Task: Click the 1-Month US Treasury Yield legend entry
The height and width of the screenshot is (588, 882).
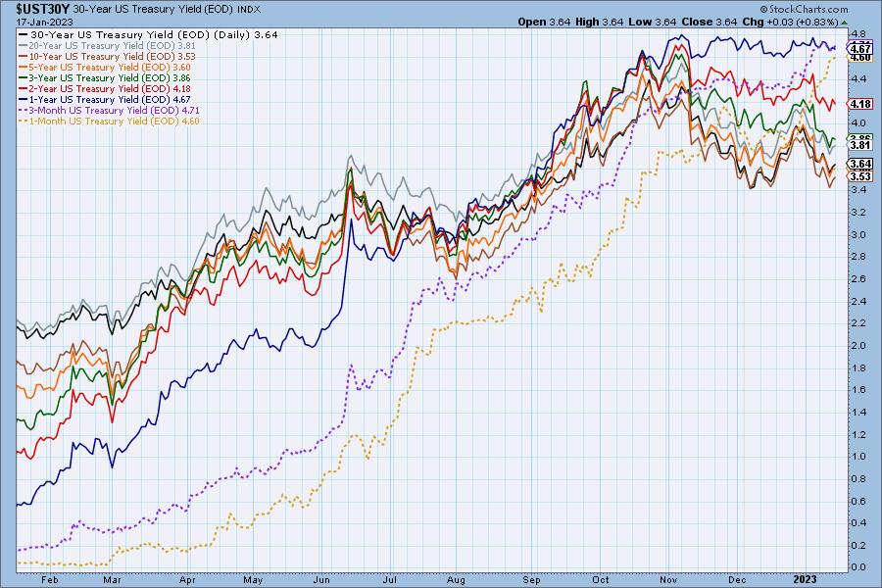Action: (x=109, y=121)
